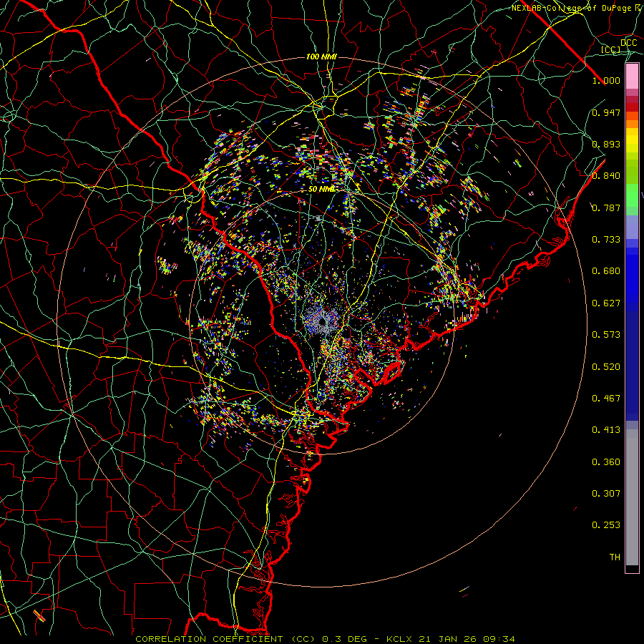This screenshot has width=644, height=644.
Task: Click the 0.253 value on color scale
Action: (606, 525)
